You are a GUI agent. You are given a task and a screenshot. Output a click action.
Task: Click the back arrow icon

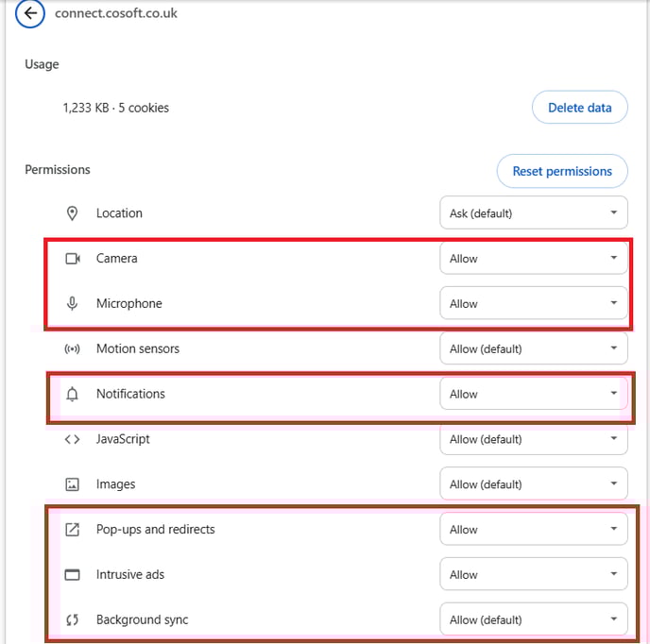point(30,13)
